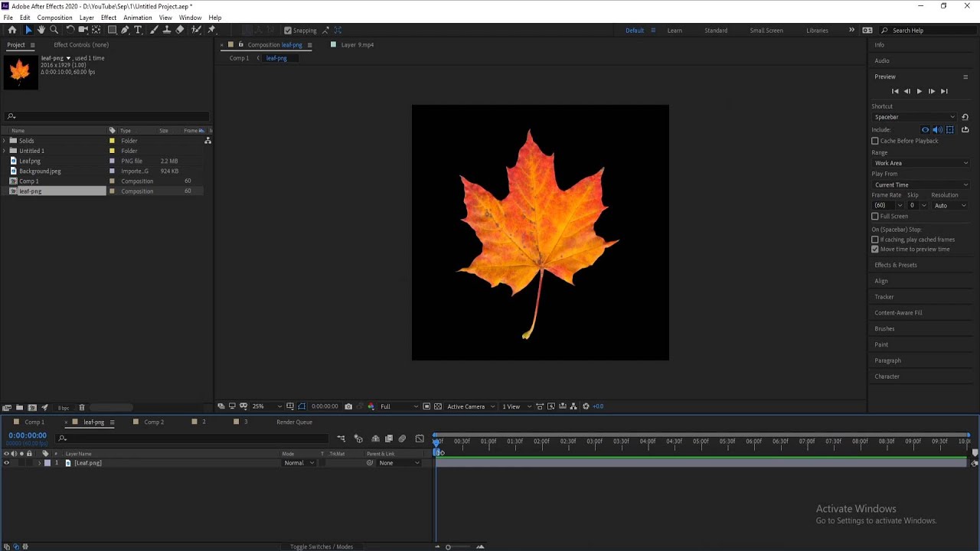The width and height of the screenshot is (980, 551).
Task: Open the Resolution Auto dropdown in Preview
Action: pyautogui.click(x=951, y=205)
